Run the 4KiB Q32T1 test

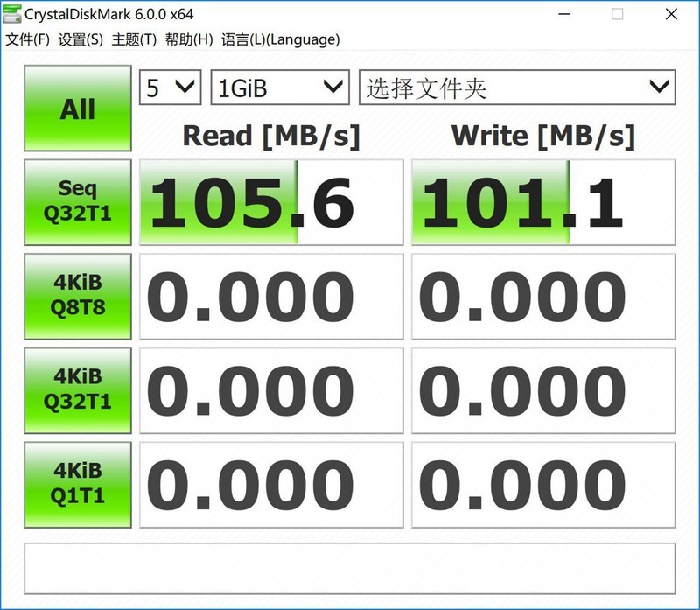(77, 390)
